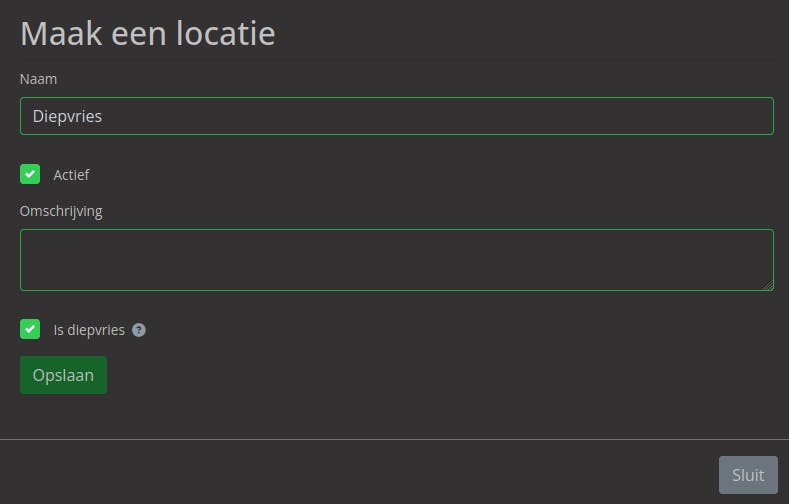The height and width of the screenshot is (504, 789).
Task: Uncheck the Actief checkbox
Action: coord(30,175)
